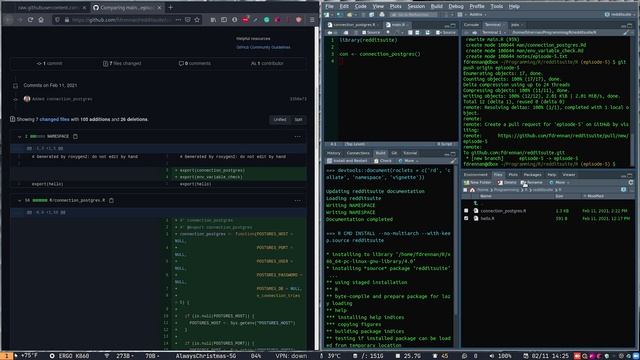The image size is (640, 360).
Task: Select Split diff view
Action: 298,120
